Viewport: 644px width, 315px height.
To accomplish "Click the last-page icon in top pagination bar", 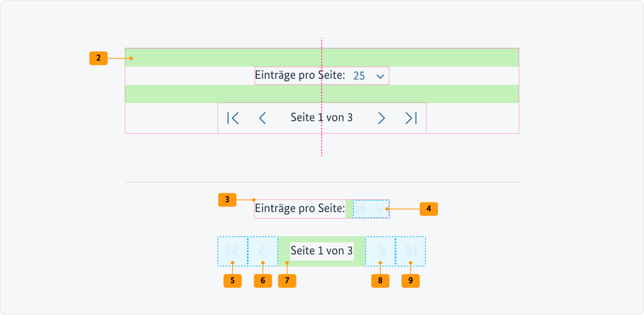I will point(411,118).
